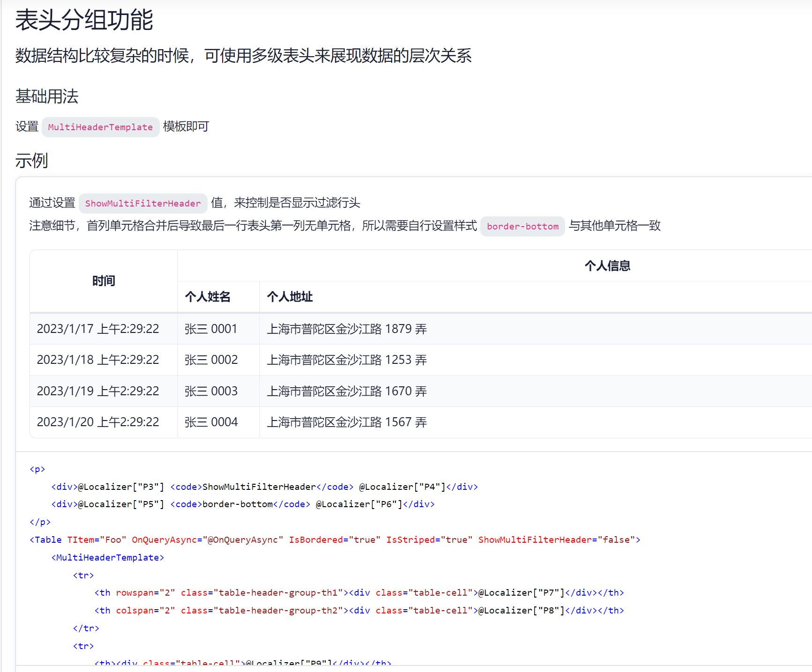This screenshot has width=812, height=672.
Task: Click the 时间 column header
Action: (104, 281)
